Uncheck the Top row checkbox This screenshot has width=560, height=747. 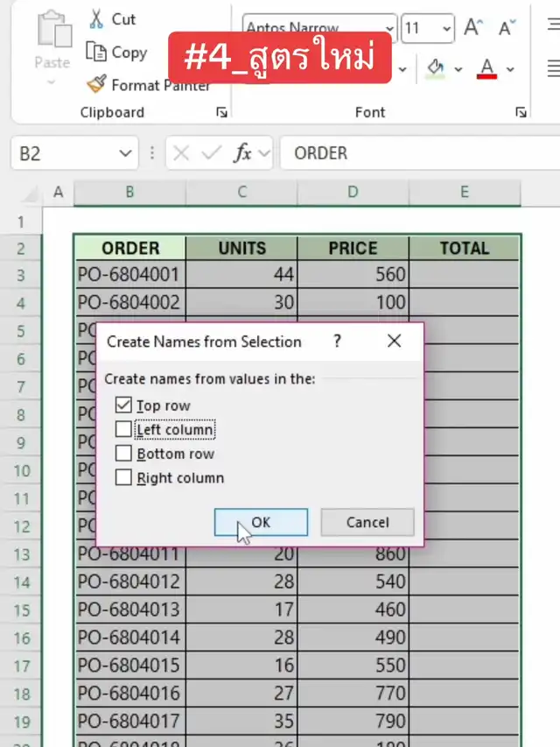(123, 405)
